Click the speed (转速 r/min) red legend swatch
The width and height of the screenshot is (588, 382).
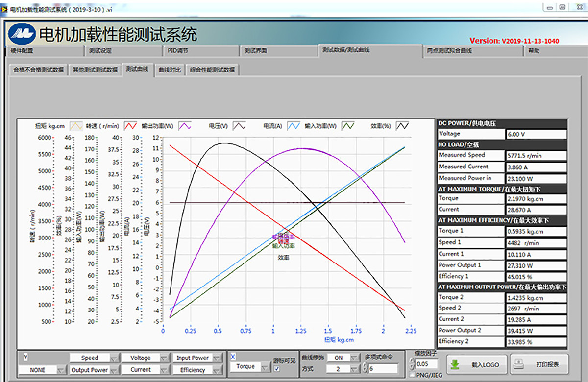tap(130, 126)
